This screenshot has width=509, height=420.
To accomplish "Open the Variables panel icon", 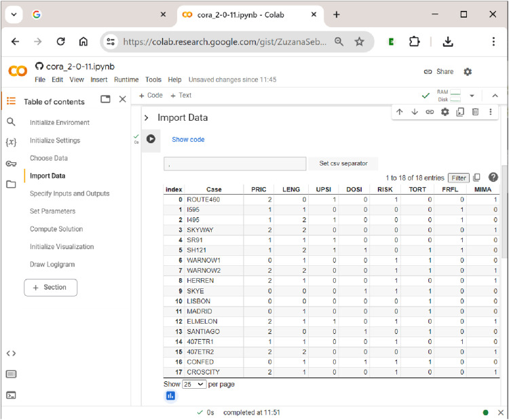I will coord(11,142).
